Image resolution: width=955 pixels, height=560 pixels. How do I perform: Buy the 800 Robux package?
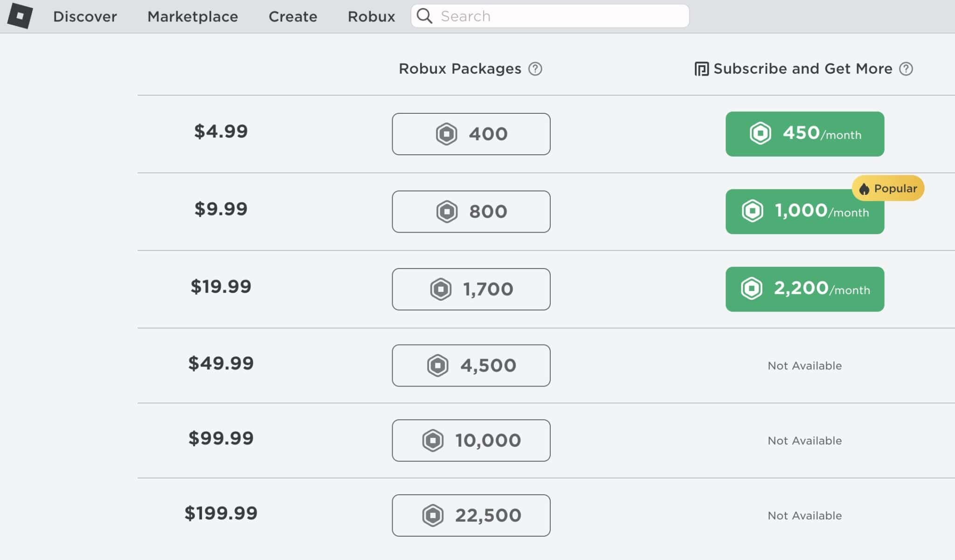pos(471,212)
